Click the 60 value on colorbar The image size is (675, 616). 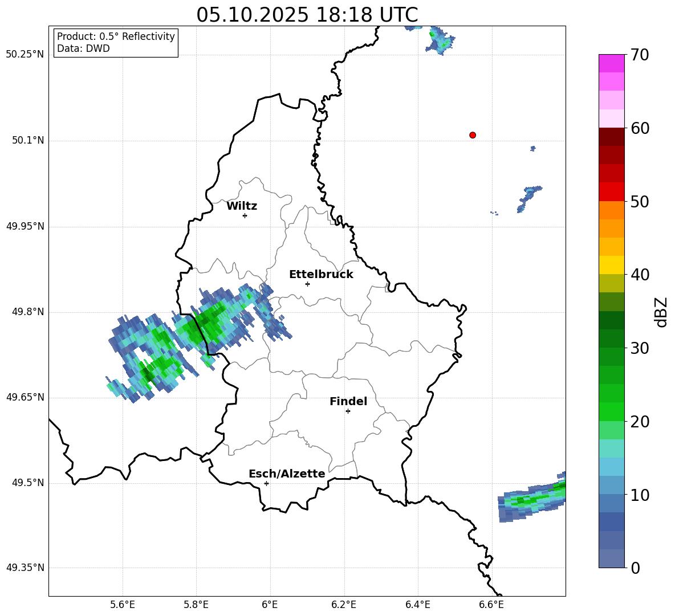pyautogui.click(x=639, y=128)
